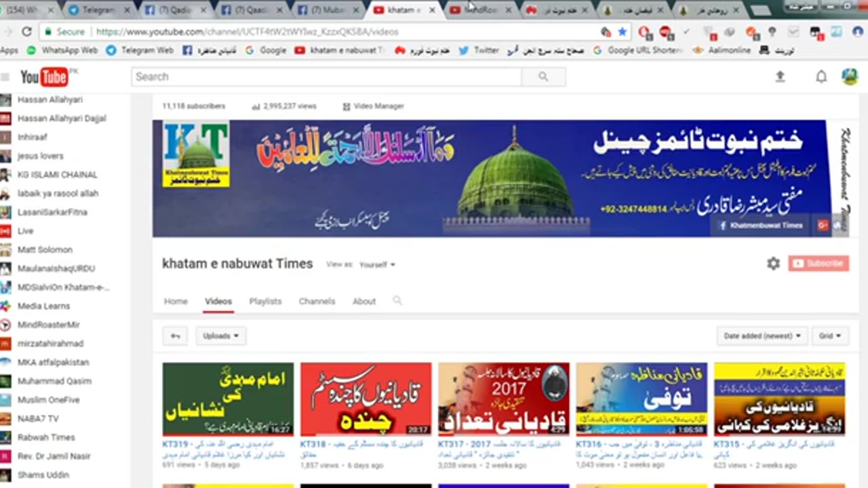Click the YouTube logo
Screen dimensions: 868x488
click(x=45, y=77)
